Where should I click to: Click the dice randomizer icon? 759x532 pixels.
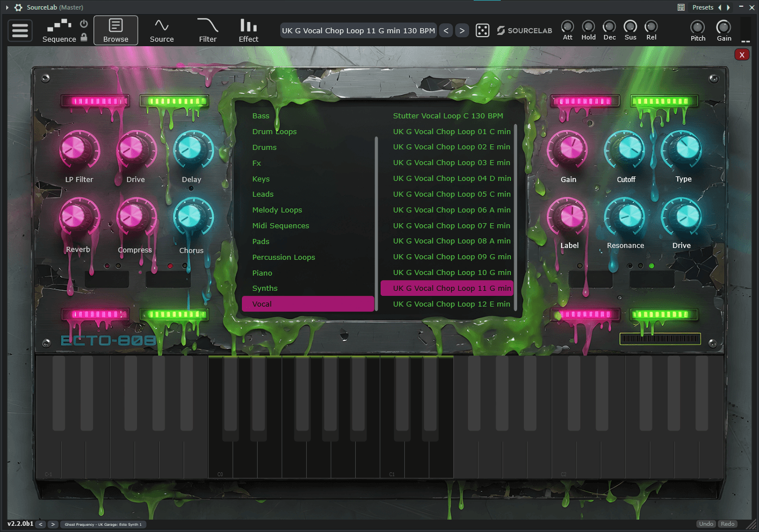click(483, 30)
